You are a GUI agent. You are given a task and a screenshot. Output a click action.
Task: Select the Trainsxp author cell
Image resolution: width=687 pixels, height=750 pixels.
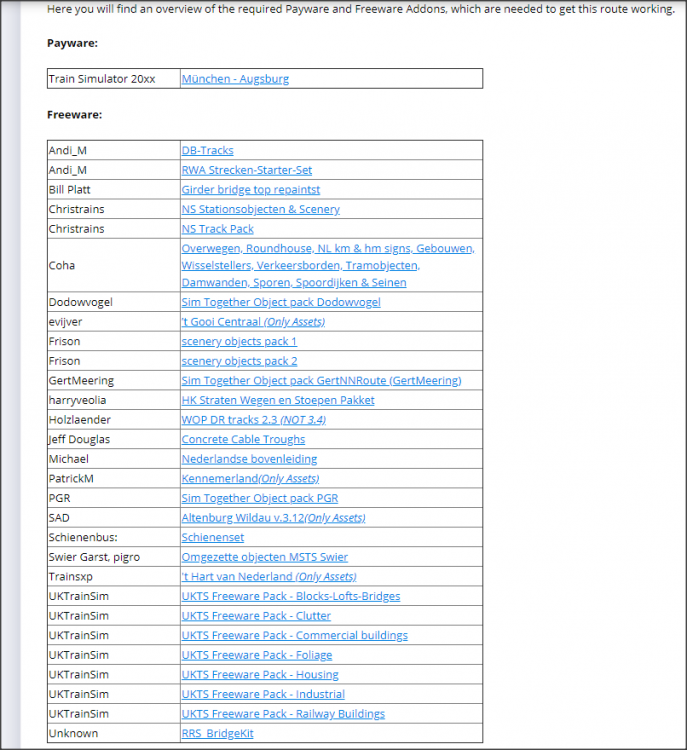click(114, 577)
